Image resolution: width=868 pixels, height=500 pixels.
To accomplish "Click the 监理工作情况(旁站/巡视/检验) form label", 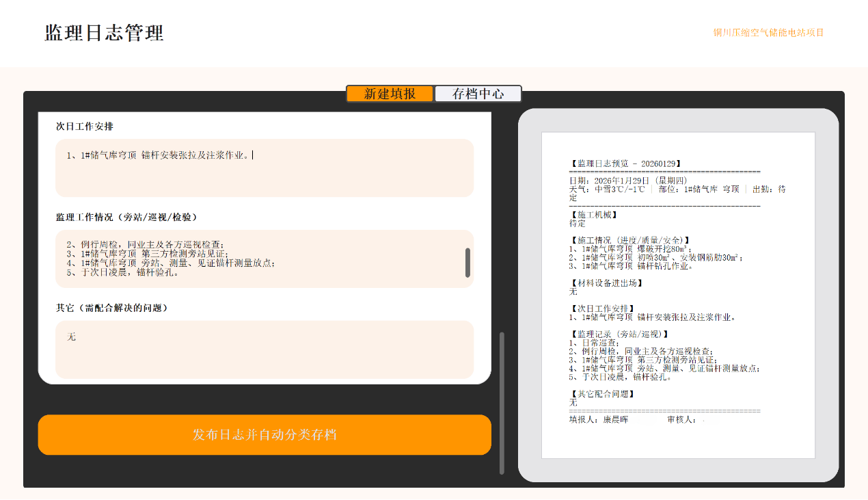I will 126,218.
